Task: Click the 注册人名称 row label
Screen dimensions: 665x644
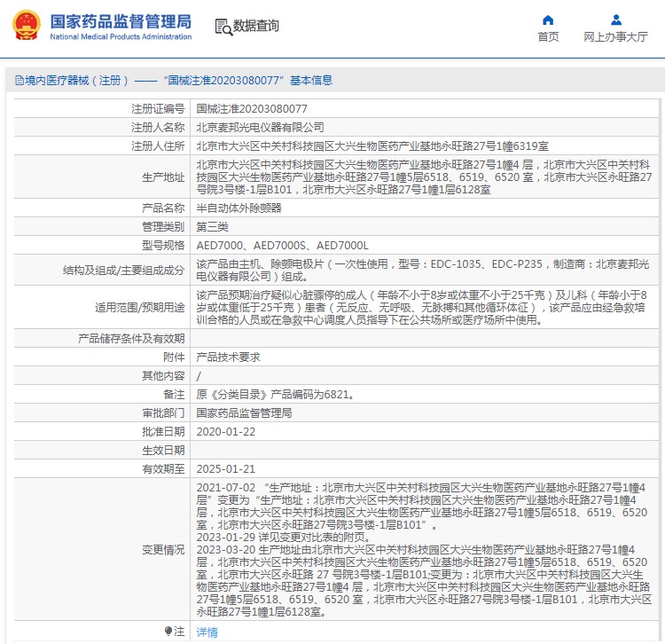Action: tap(158, 127)
